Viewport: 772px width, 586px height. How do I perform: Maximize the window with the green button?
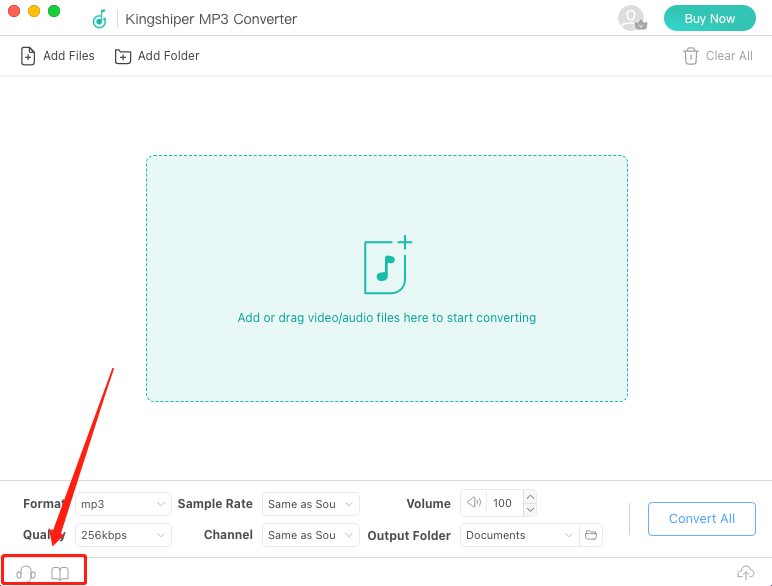click(54, 11)
